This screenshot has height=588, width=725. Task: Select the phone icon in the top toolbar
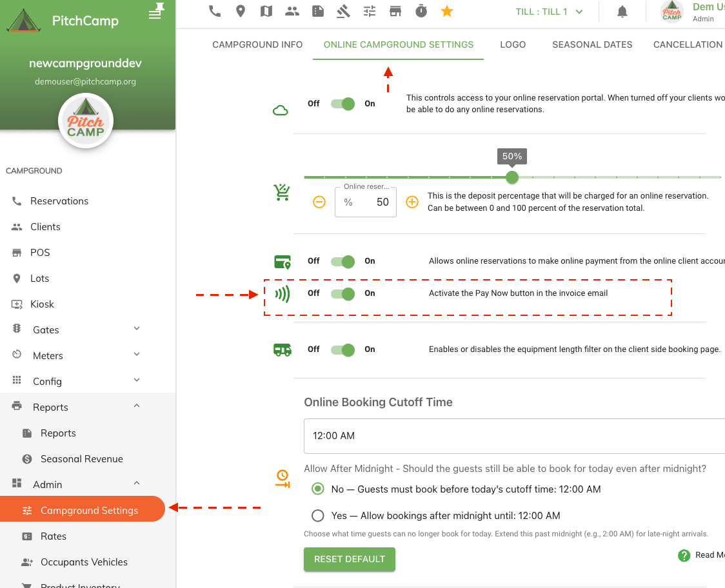(214, 11)
